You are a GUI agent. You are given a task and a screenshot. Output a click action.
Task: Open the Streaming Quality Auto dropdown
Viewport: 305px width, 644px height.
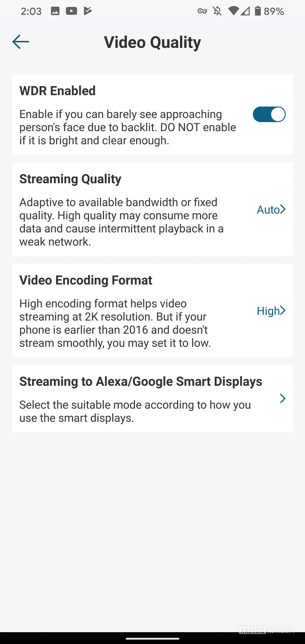(x=271, y=210)
